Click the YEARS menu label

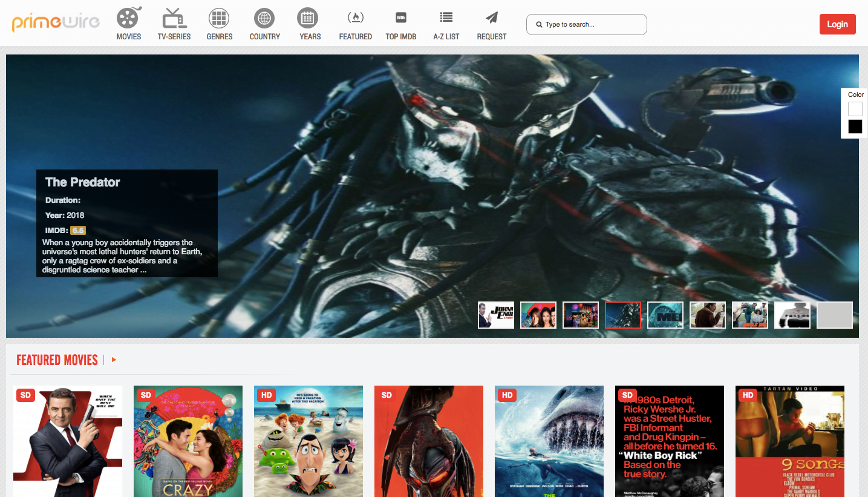pyautogui.click(x=310, y=36)
